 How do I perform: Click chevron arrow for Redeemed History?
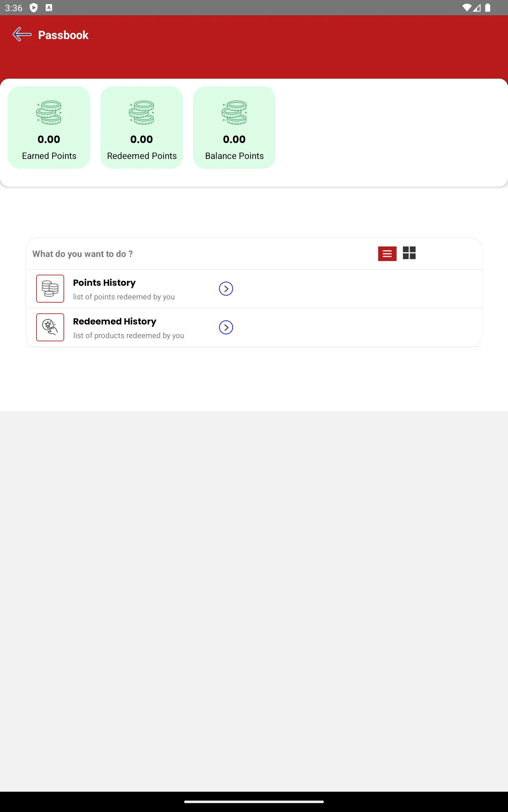click(x=226, y=327)
